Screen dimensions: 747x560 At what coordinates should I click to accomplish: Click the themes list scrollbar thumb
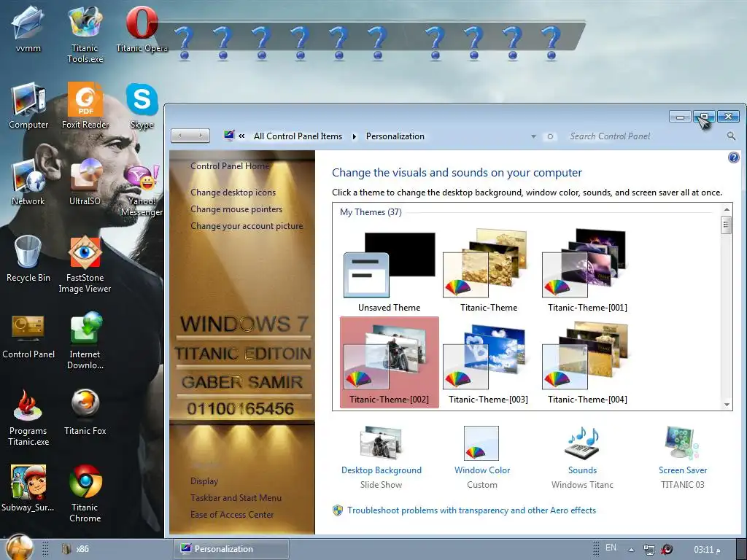[x=727, y=225]
